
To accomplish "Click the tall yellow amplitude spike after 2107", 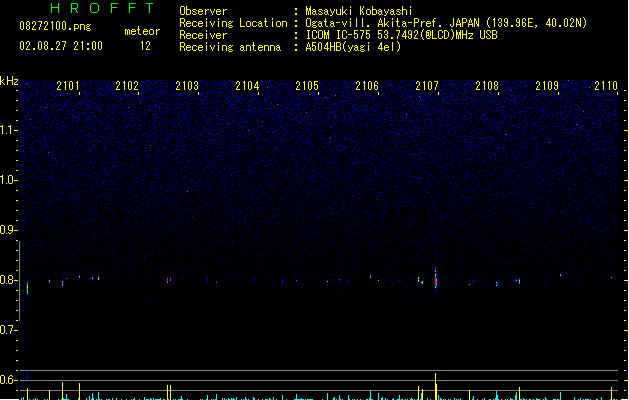I will [x=436, y=386].
